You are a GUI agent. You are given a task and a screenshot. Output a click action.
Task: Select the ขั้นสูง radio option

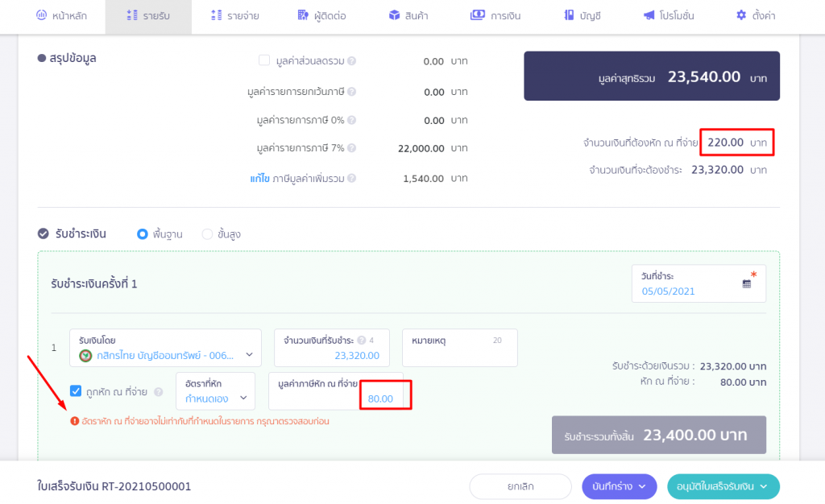[x=207, y=233]
